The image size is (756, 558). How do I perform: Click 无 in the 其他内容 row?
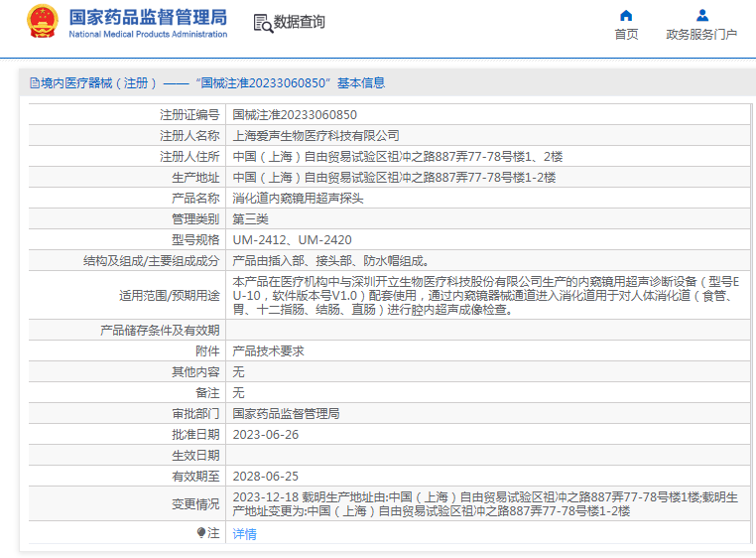[239, 371]
